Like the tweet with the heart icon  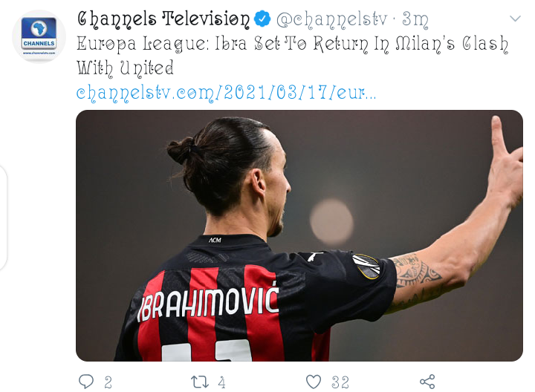pyautogui.click(x=314, y=382)
